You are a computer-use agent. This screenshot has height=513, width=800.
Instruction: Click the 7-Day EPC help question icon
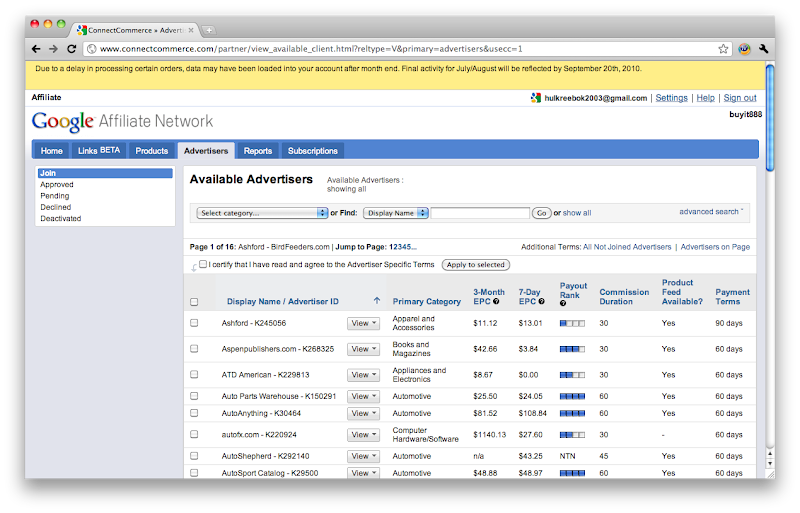click(541, 301)
